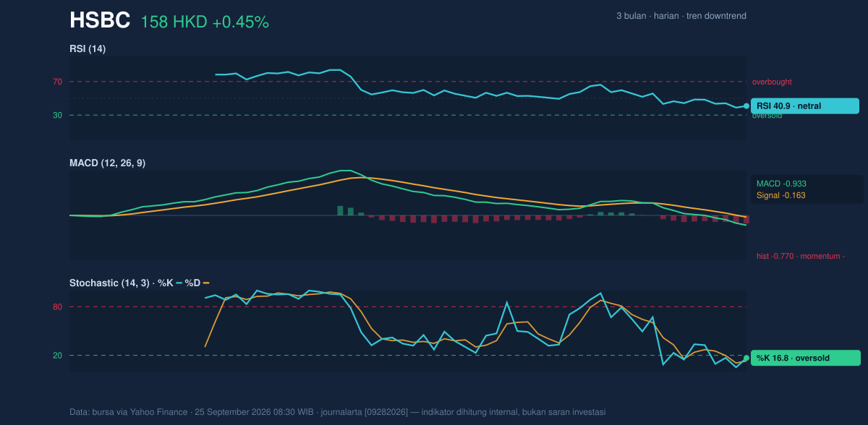Click the MACD -0.933 legend value
The height and width of the screenshot is (425, 868).
(781, 184)
